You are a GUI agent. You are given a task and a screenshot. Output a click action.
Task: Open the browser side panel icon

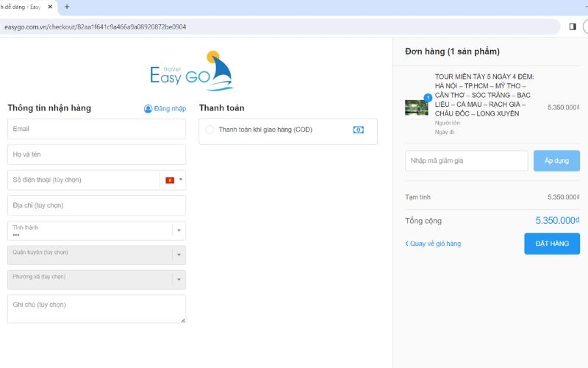(x=573, y=26)
